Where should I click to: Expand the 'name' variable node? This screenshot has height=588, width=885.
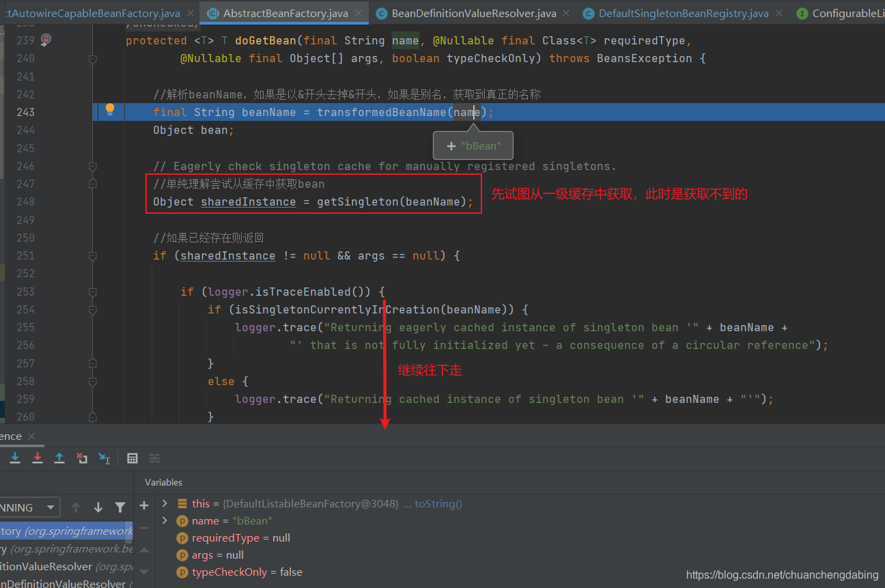(165, 520)
